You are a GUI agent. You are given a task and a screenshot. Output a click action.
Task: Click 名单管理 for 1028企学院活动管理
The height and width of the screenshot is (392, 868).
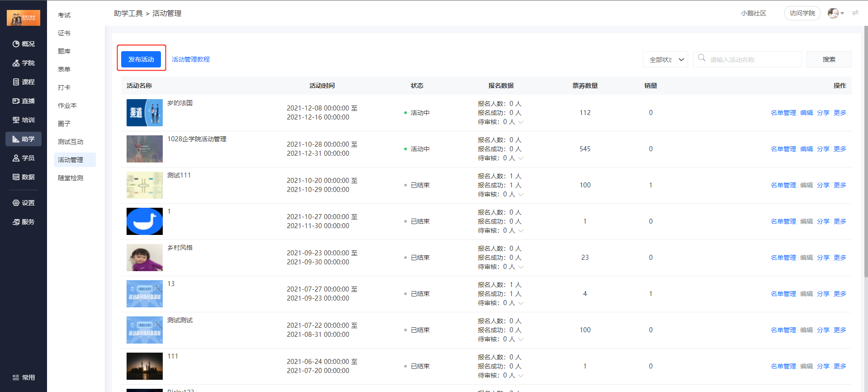783,149
